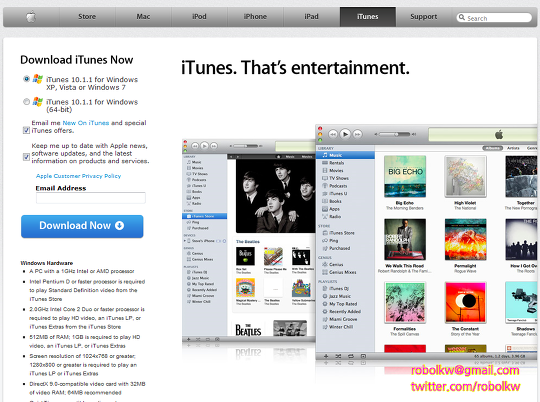Click the Albums view button in the front window
The image size is (540, 402).
pos(493,148)
